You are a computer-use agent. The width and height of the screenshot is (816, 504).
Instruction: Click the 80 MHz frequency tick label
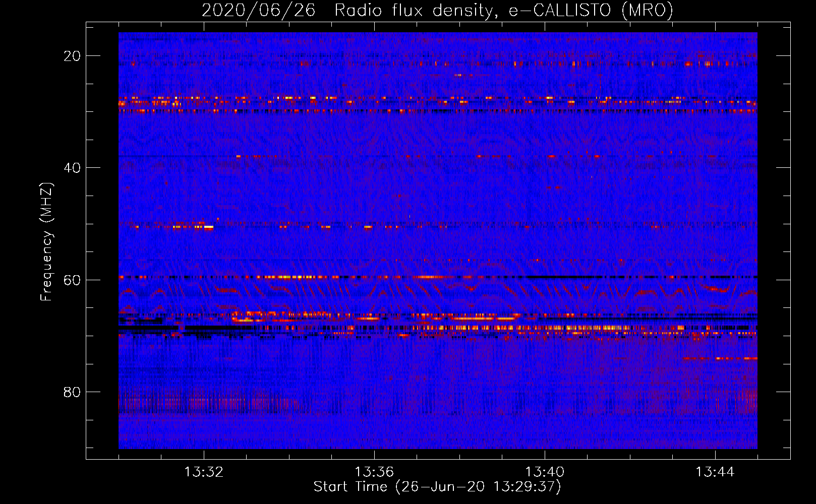click(72, 392)
